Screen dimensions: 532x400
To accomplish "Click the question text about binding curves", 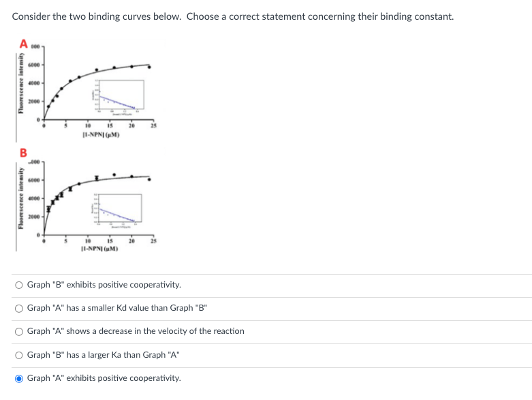I will click(233, 16).
